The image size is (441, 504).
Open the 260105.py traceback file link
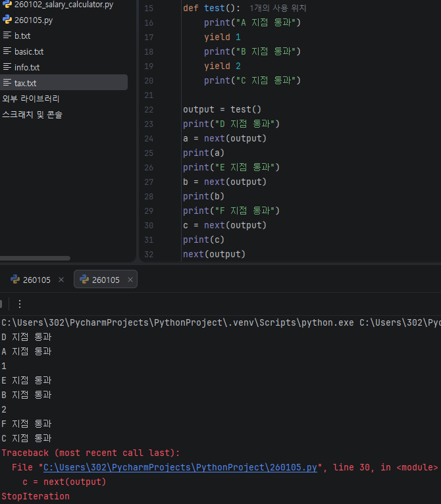[180, 467]
